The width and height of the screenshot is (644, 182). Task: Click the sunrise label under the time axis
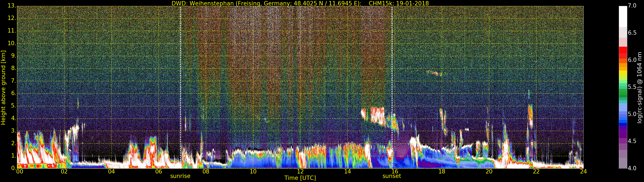coord(180,176)
